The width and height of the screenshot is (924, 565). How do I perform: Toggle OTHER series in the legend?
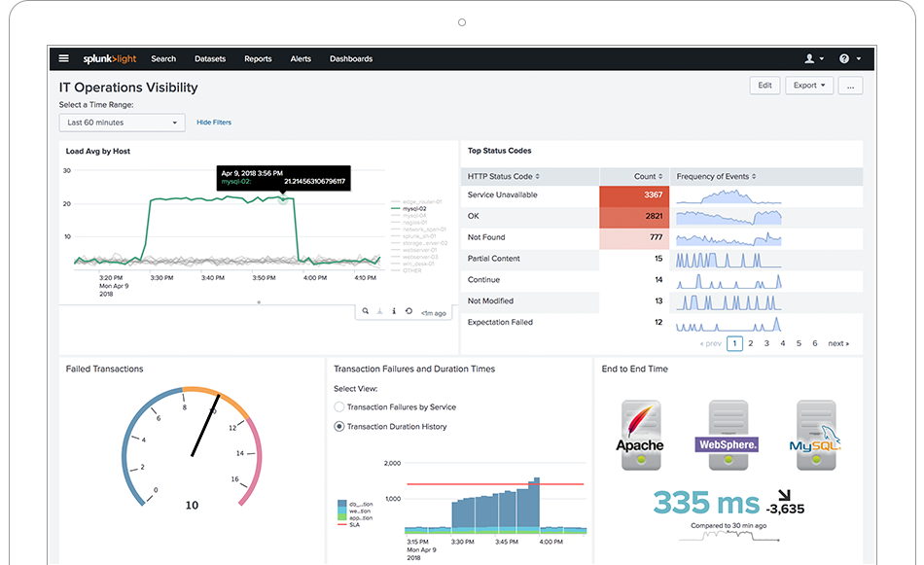click(406, 270)
